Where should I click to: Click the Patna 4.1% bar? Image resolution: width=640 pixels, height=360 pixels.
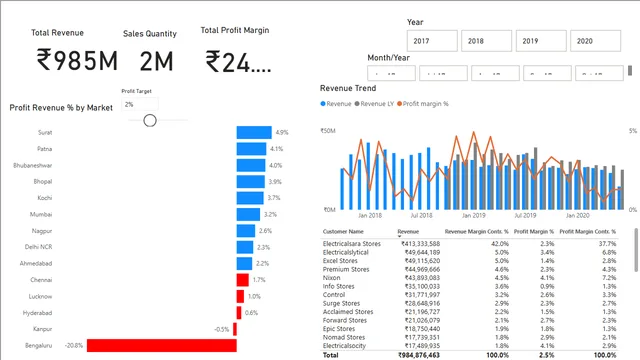[x=251, y=149]
